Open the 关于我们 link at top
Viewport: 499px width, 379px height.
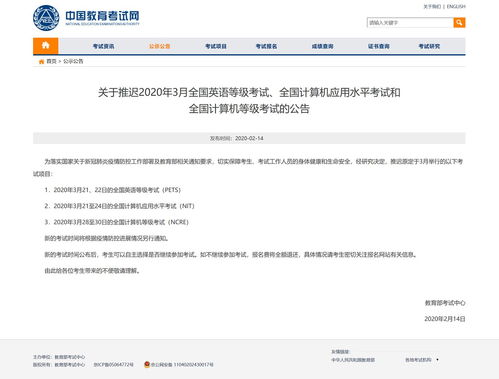(x=432, y=6)
